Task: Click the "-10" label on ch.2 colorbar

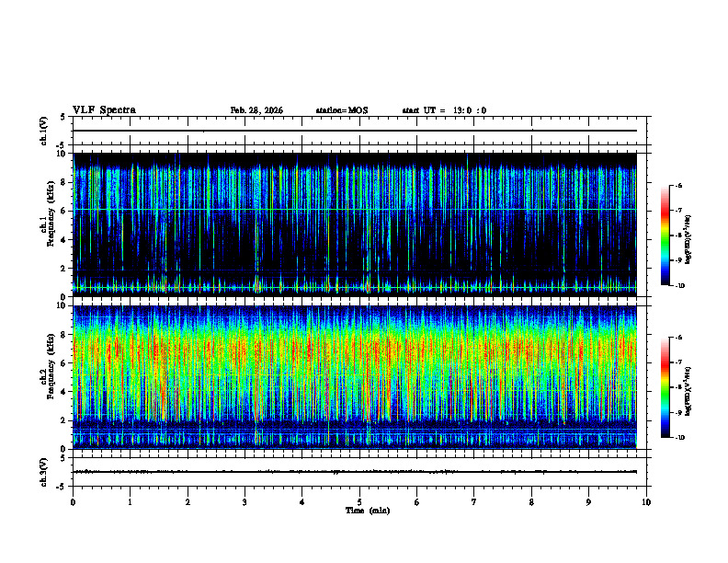Action: 679,437
